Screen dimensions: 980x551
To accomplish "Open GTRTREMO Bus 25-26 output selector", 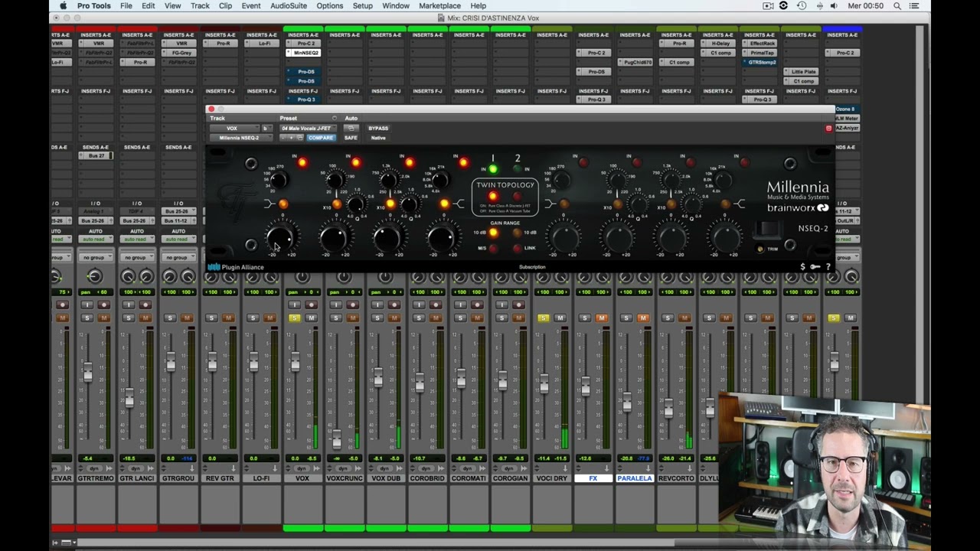I will [x=95, y=220].
